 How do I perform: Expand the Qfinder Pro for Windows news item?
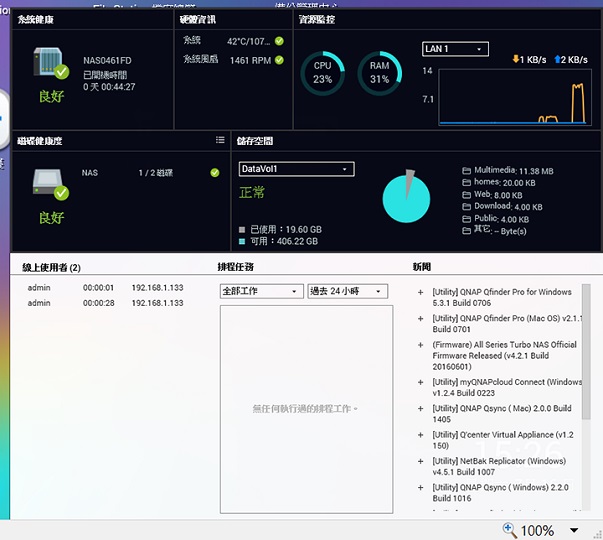(x=420, y=292)
